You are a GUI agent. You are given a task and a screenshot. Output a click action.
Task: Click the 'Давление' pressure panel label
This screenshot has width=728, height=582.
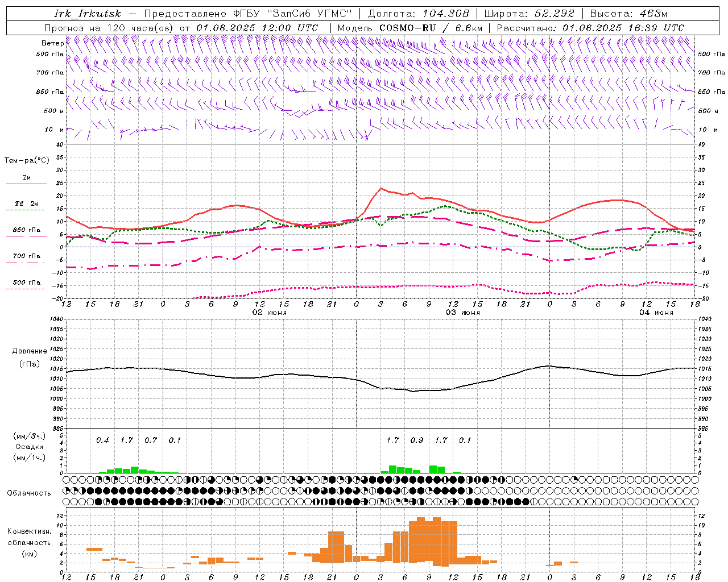coord(30,351)
